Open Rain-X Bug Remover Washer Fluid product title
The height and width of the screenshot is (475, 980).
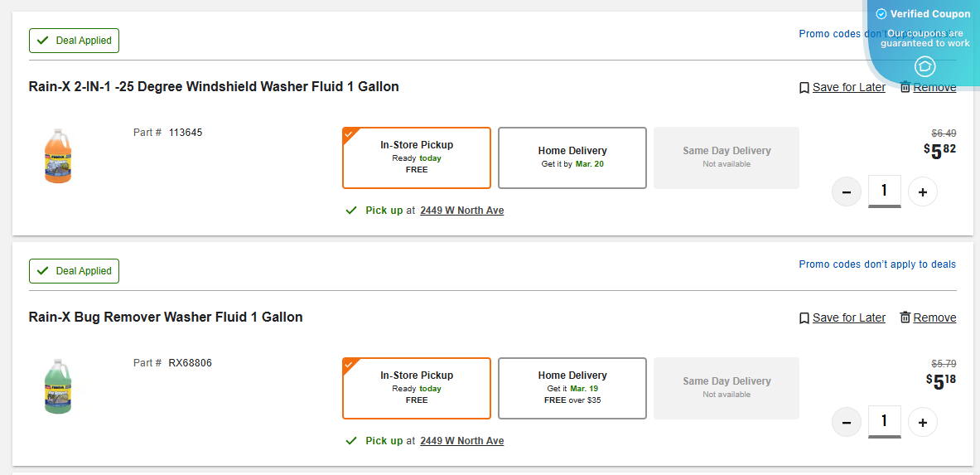coord(166,317)
